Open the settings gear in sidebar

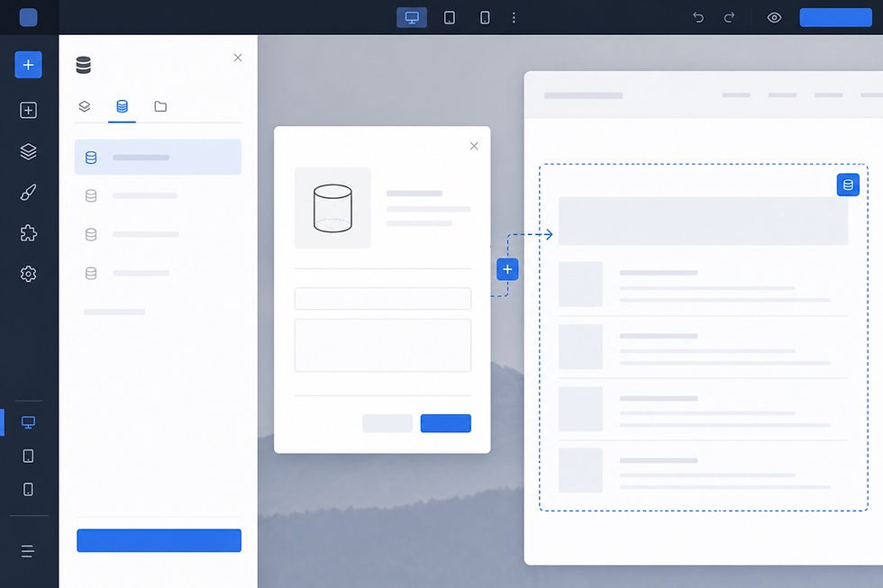point(28,274)
